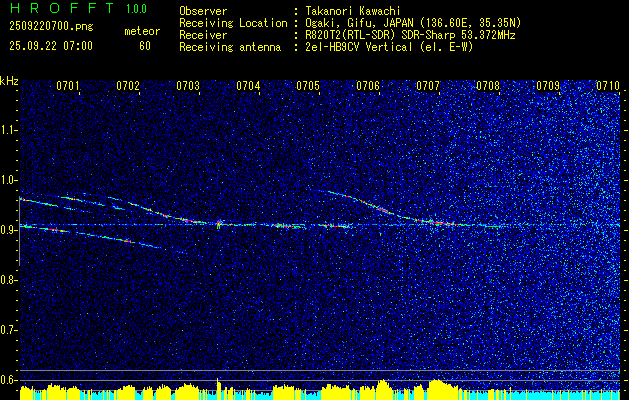Click the 0706 time marker

click(x=368, y=85)
